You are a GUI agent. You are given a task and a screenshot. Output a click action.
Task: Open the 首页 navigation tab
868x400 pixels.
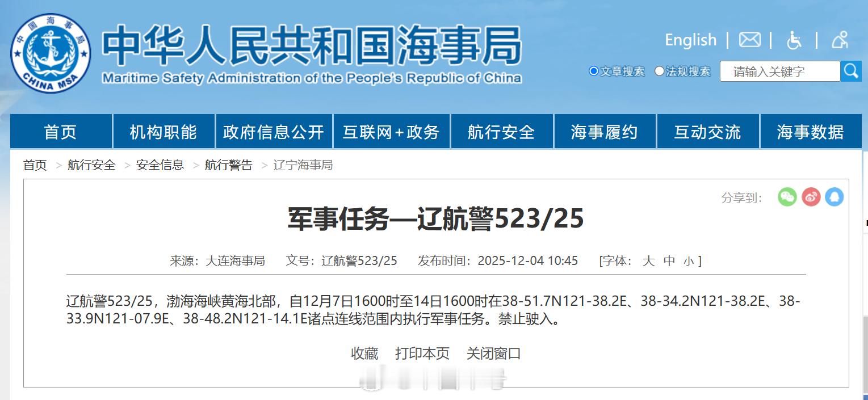tap(61, 132)
